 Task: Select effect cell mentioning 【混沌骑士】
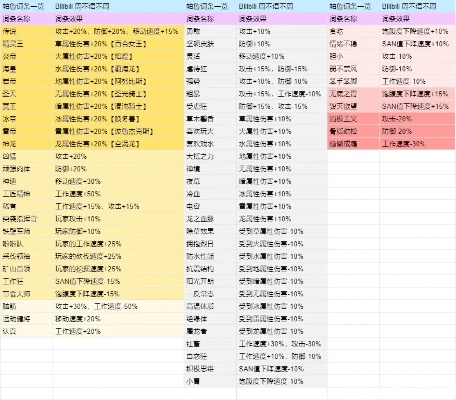coord(118,106)
